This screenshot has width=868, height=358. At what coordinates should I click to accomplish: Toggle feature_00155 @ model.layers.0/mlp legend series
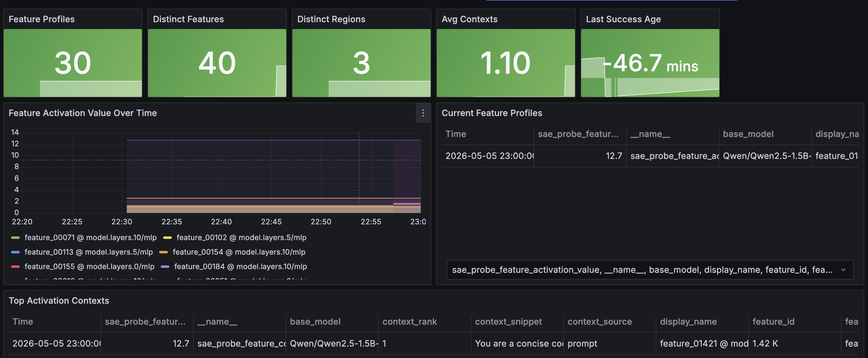[89, 266]
